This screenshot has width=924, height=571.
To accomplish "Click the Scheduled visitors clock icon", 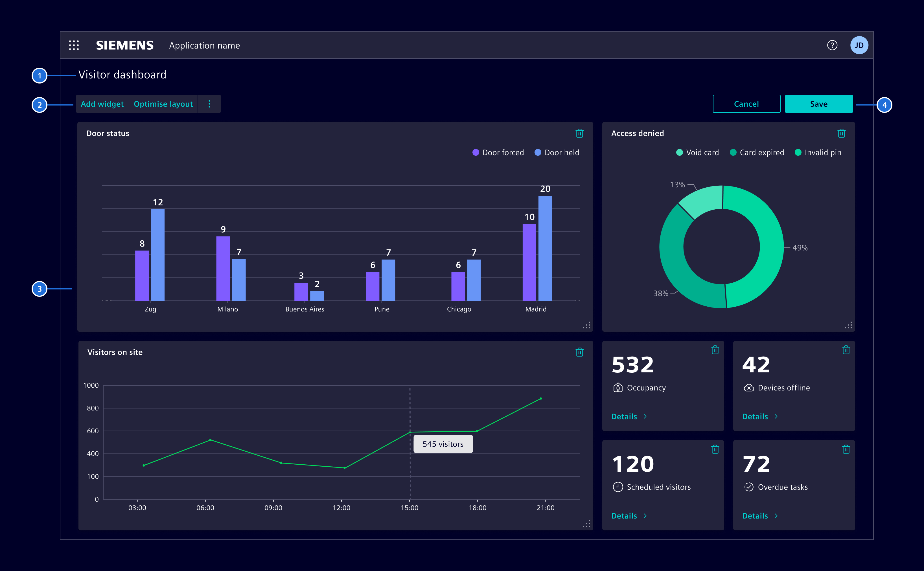I will [618, 487].
